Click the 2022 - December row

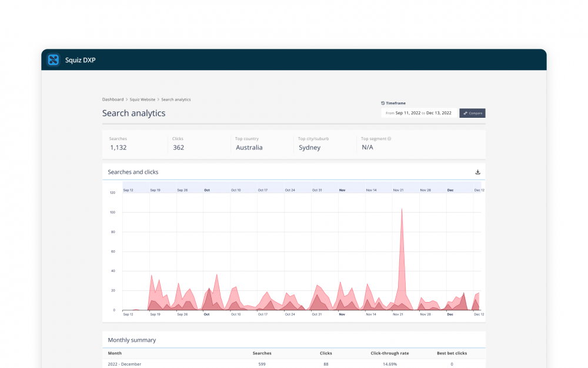pos(294,364)
